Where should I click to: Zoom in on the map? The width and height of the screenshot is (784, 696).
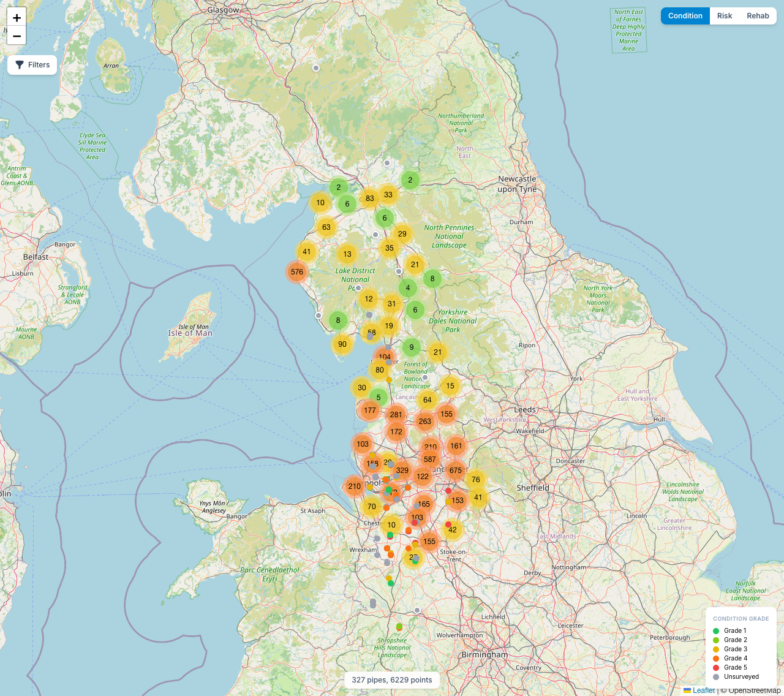(17, 18)
